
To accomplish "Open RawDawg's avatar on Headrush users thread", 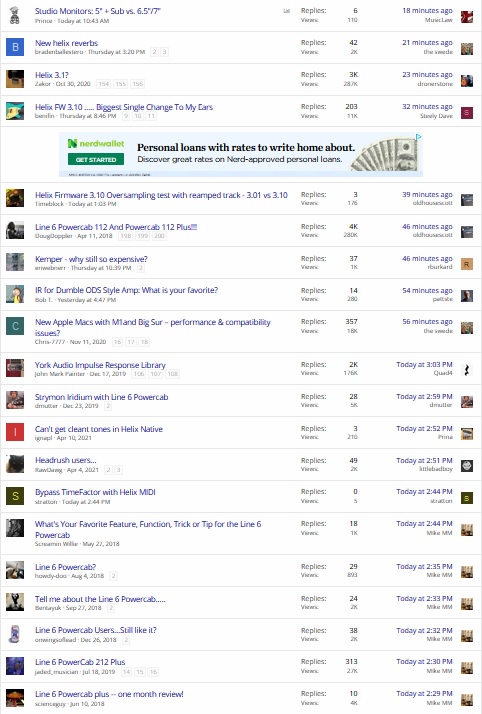I will (x=15, y=464).
